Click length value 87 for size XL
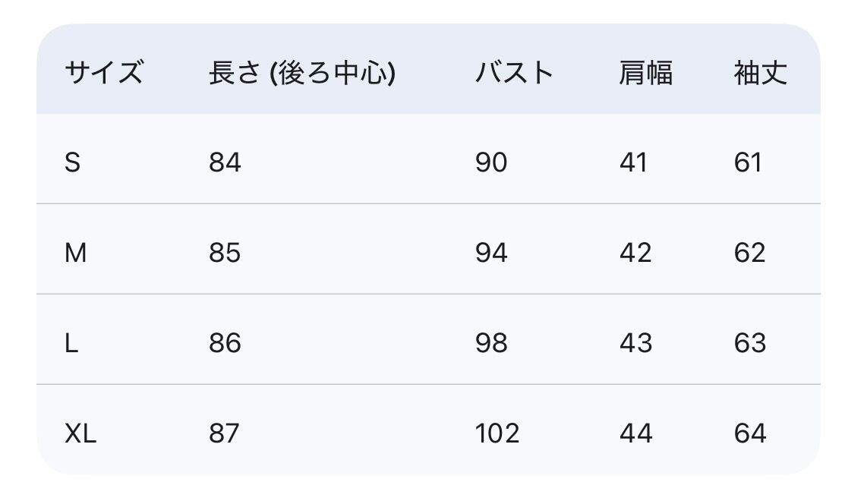Screen dimensions: 867x504 tap(224, 433)
